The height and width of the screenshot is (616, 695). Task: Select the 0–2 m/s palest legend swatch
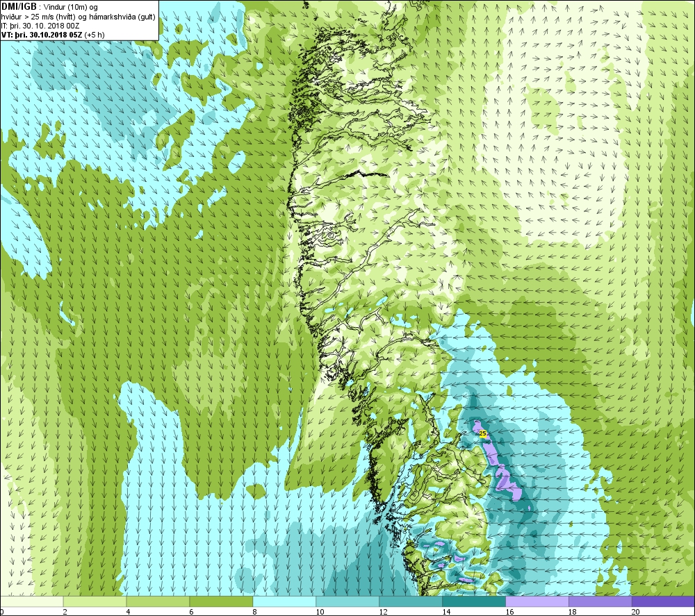pos(31,601)
